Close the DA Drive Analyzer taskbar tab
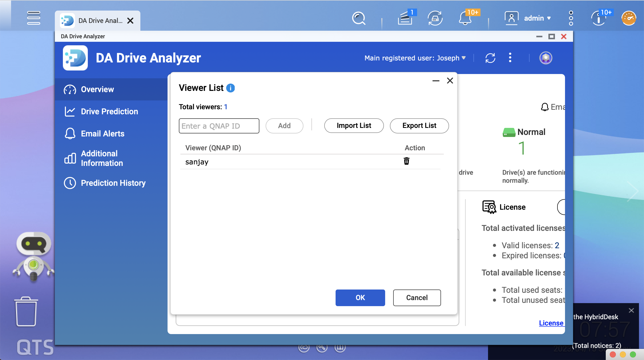The width and height of the screenshot is (644, 360). [x=130, y=21]
